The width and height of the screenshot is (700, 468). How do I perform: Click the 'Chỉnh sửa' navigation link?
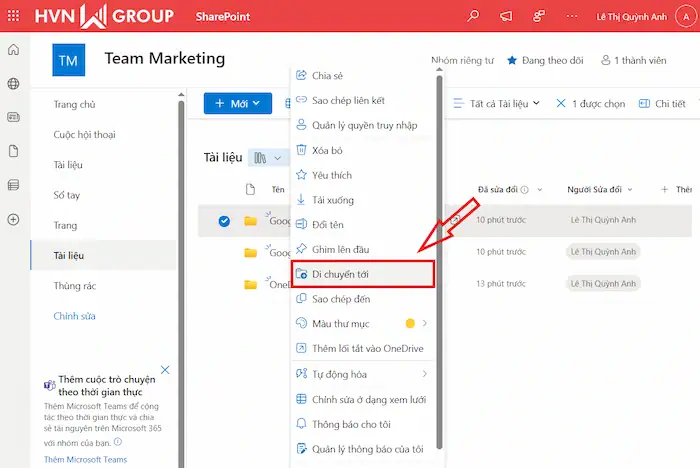[75, 316]
